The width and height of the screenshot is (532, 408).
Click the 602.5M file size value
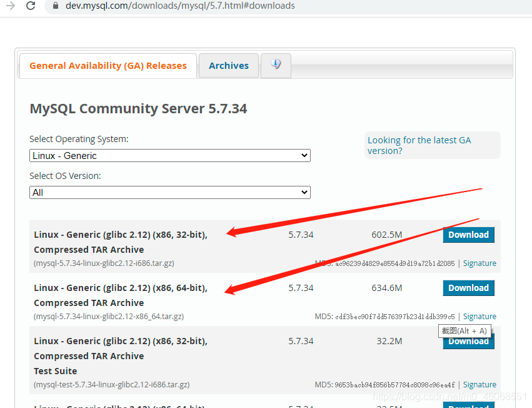pyautogui.click(x=387, y=235)
